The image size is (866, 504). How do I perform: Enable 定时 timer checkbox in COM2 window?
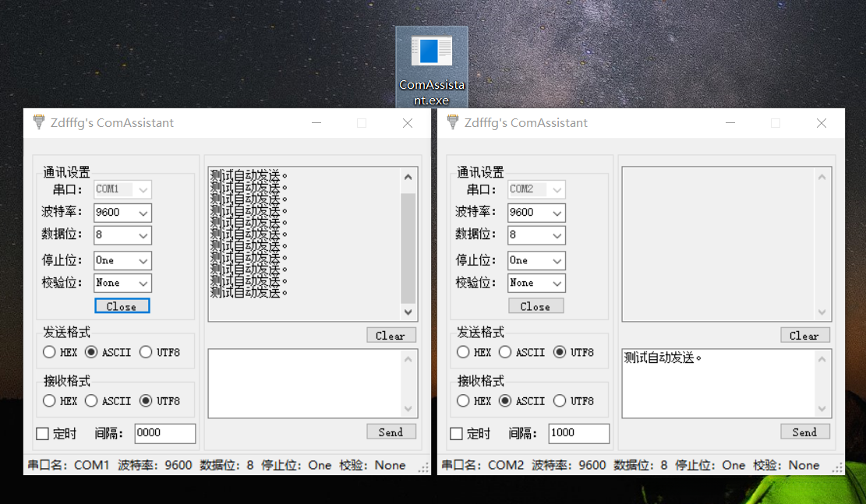click(456, 434)
